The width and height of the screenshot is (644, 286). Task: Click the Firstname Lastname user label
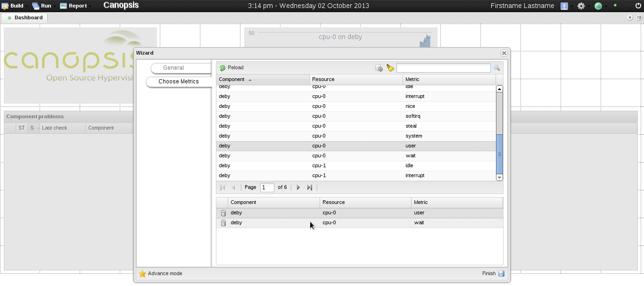tap(522, 6)
